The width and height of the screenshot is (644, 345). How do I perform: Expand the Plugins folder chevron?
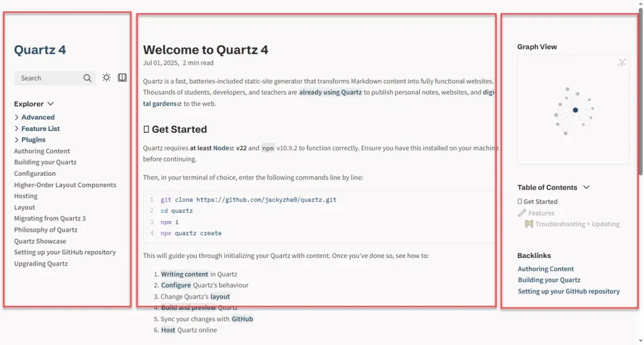(17, 140)
